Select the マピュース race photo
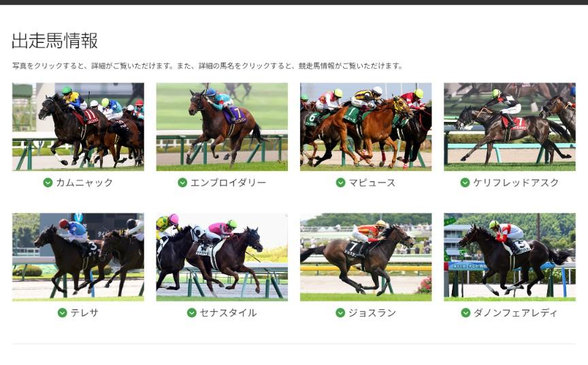The width and height of the screenshot is (588, 365). (365, 127)
